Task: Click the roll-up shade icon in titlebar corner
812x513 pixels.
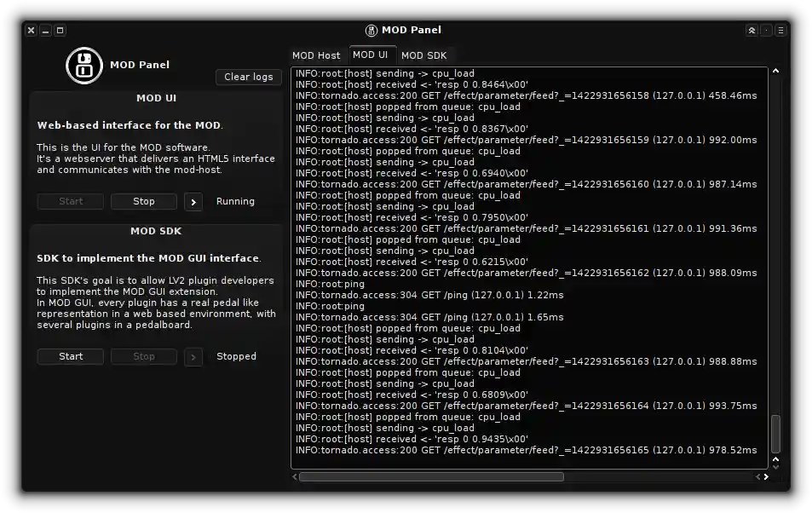Action: click(x=752, y=30)
